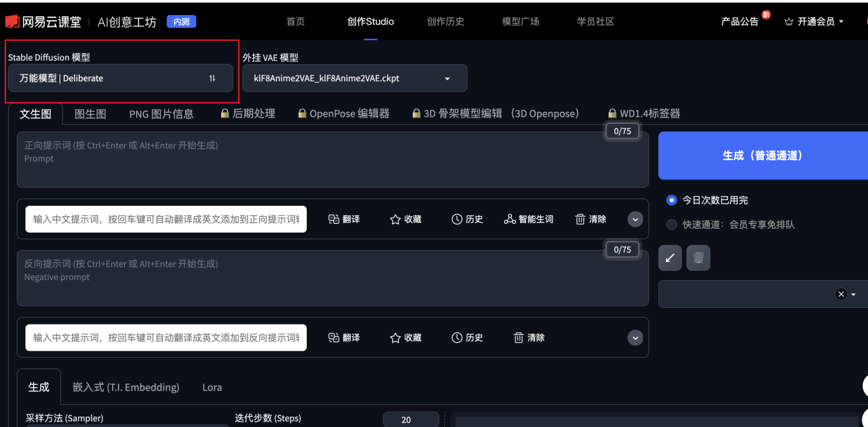Switch to the 图生图 tab

pyautogui.click(x=90, y=114)
